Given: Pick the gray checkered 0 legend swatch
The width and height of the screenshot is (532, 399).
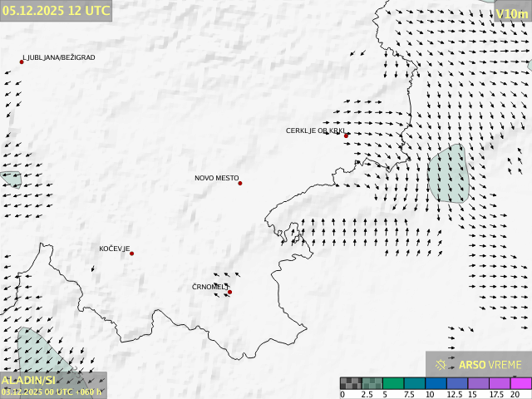Looking at the screenshot, I should click(x=351, y=383).
